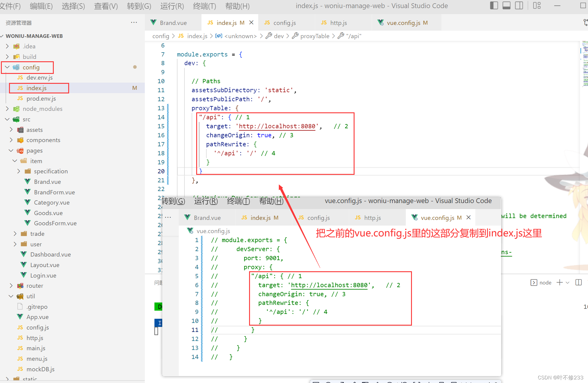Screen dimensions: 588x383
Task: Click proxyTable in the breadcrumb
Action: pyautogui.click(x=315, y=36)
